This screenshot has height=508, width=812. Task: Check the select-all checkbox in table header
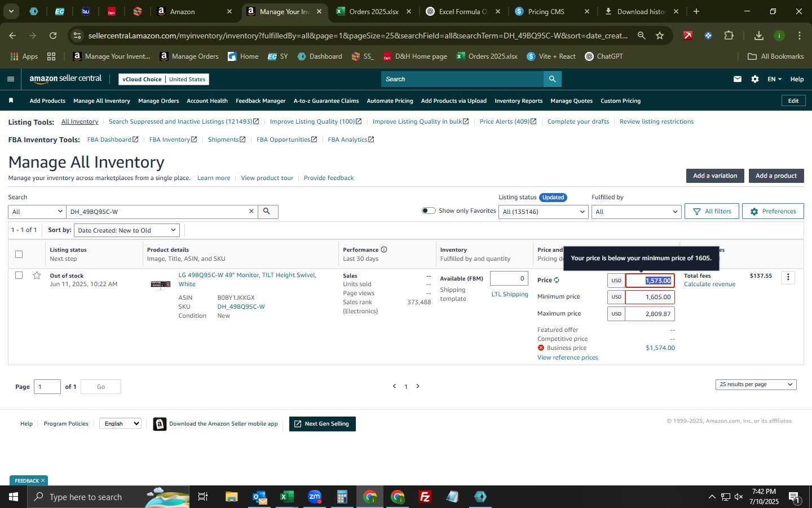tap(19, 254)
